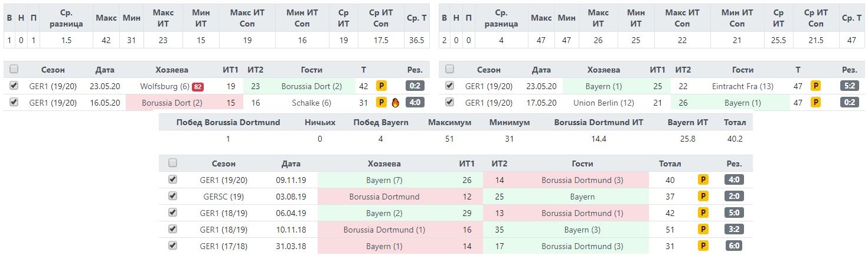Click the 3:2 result badge

pos(733,230)
